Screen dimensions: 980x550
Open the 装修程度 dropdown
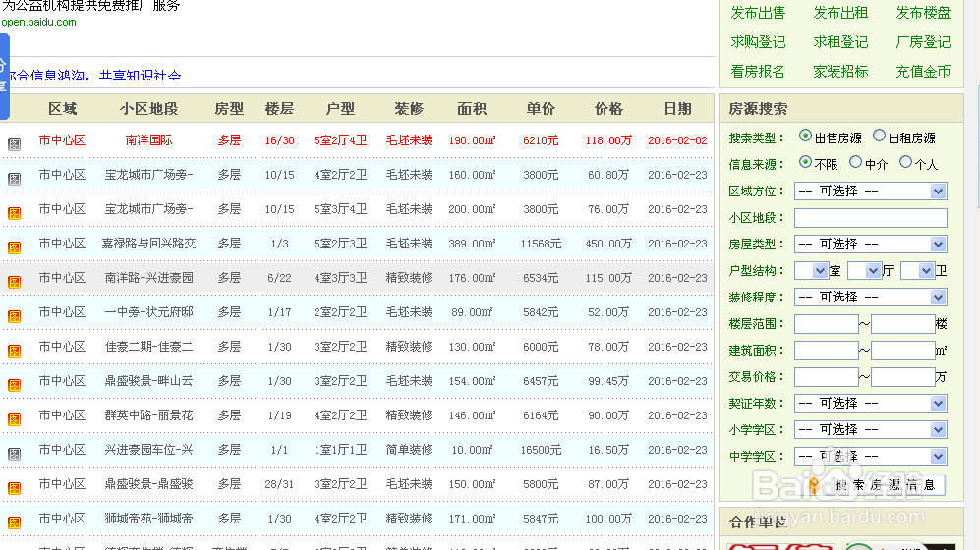pyautogui.click(x=870, y=298)
